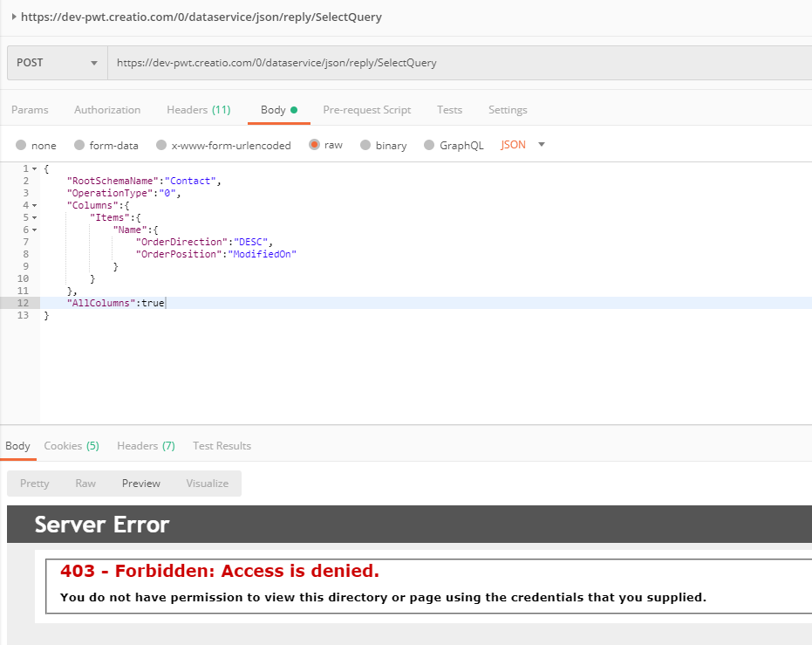
Task: Click the "DESC" value on line 7
Action: (250, 242)
